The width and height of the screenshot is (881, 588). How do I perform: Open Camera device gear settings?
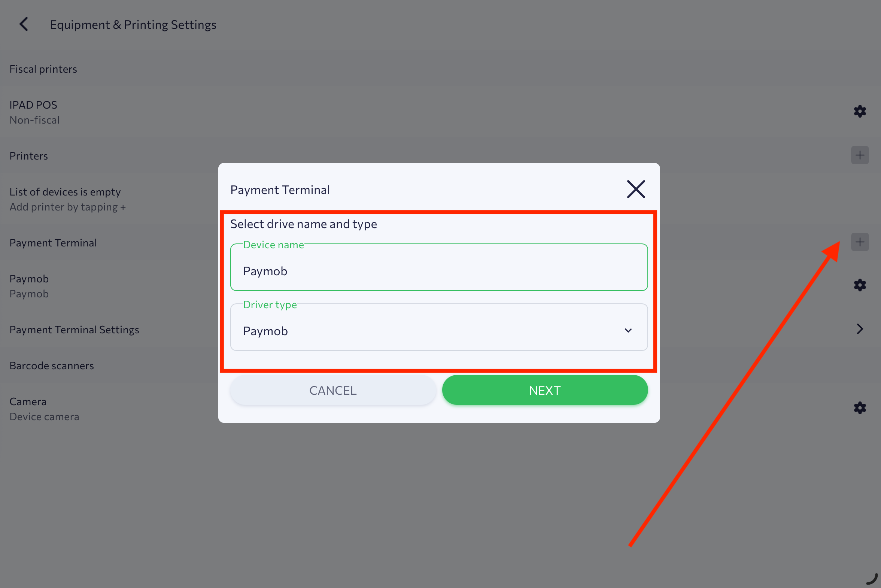pyautogui.click(x=860, y=408)
